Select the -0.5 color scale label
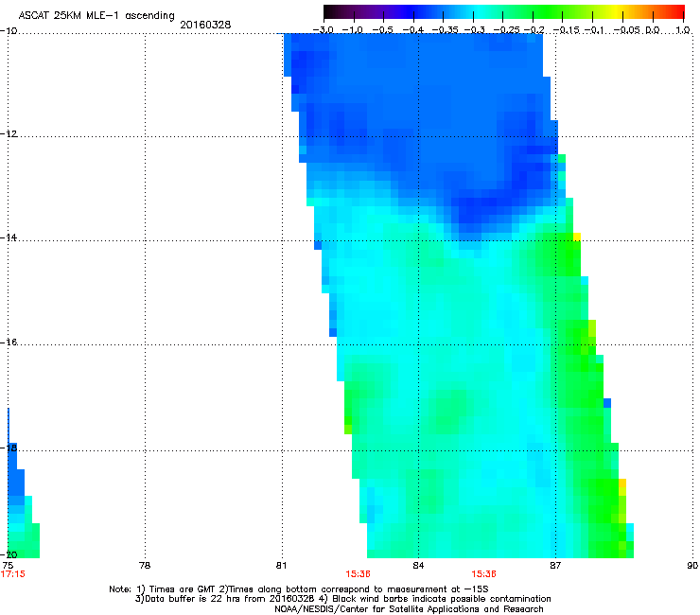The image size is (700, 615). pyautogui.click(x=382, y=30)
